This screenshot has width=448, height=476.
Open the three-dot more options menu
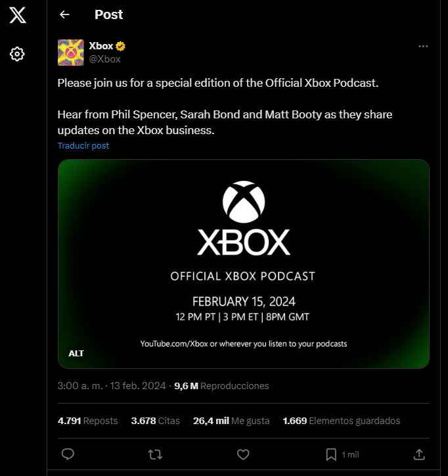(423, 46)
